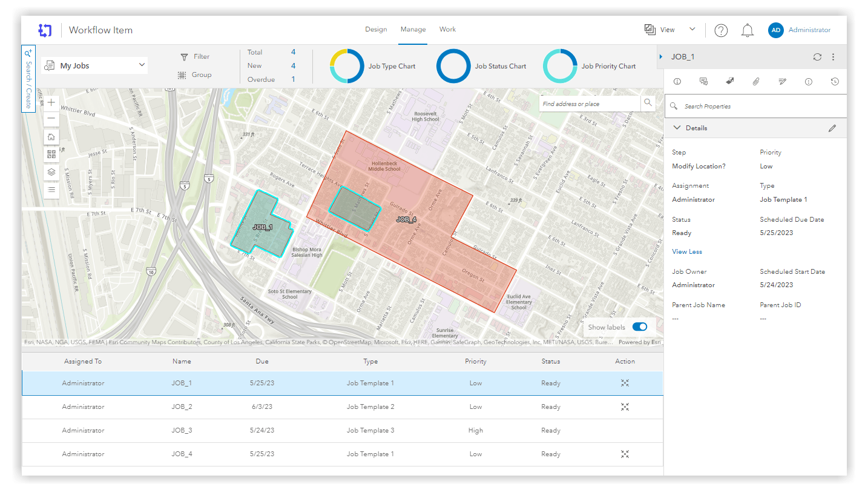
Task: Open the notifications bell
Action: (748, 30)
